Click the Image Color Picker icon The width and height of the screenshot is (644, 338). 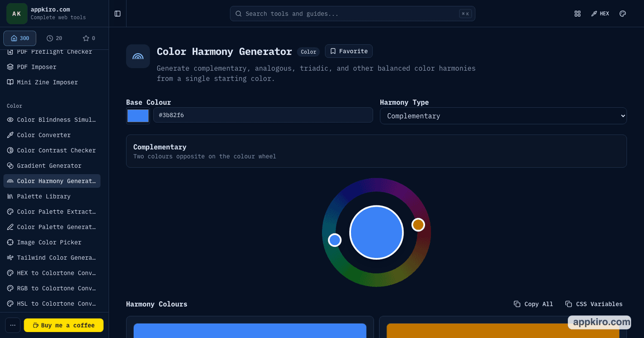tap(10, 242)
